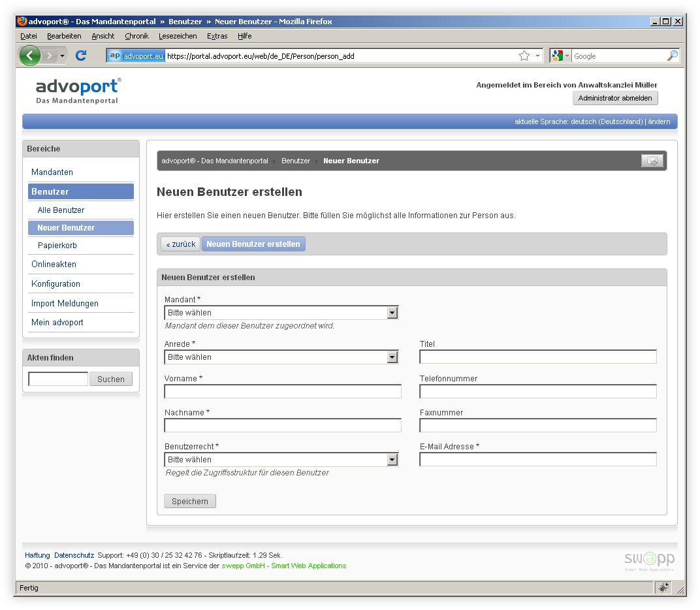Click the ändern language link
Image resolution: width=700 pixels, height=610 pixels.
(659, 121)
